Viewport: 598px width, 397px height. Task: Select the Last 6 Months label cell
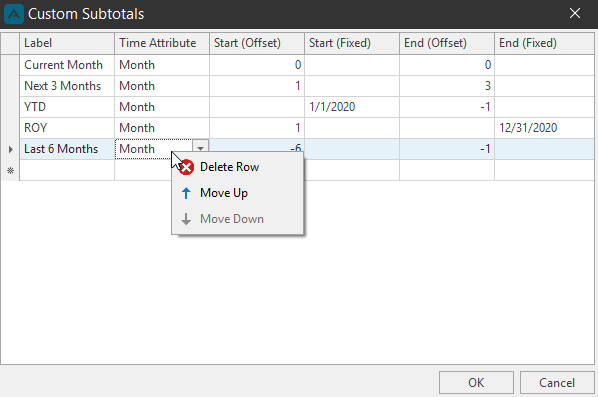point(67,149)
